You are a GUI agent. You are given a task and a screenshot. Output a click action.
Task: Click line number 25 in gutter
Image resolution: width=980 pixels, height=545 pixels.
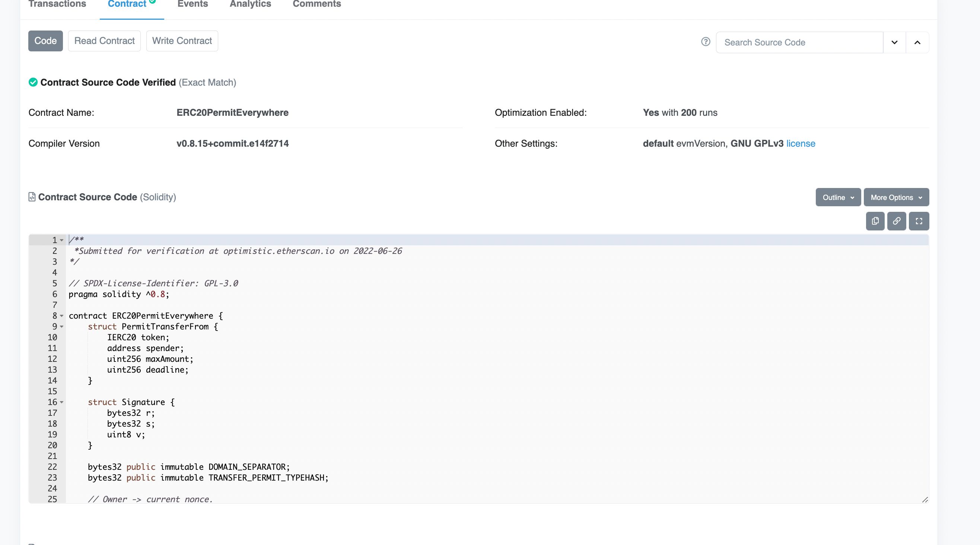(52, 499)
